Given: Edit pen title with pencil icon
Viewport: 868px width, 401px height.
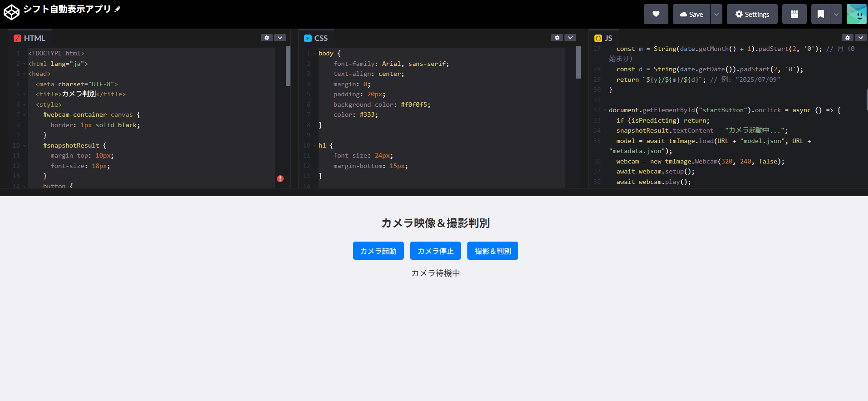Looking at the screenshot, I should click(x=118, y=9).
